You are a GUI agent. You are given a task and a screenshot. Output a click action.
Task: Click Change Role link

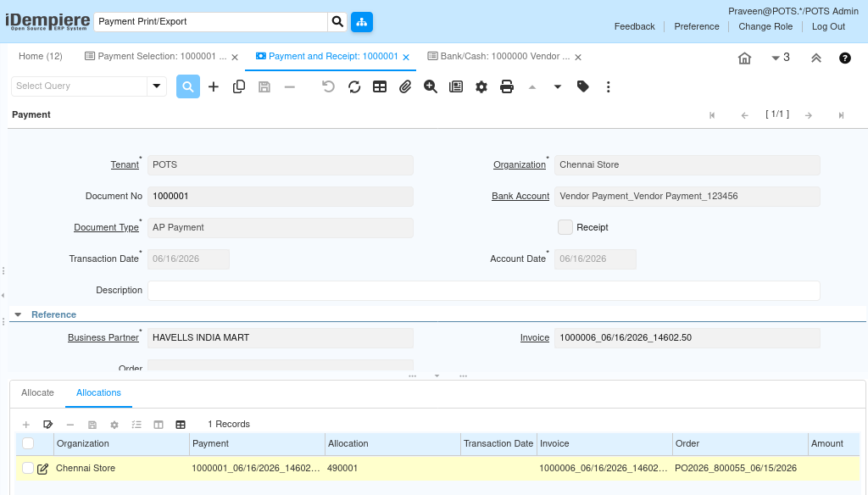click(765, 26)
